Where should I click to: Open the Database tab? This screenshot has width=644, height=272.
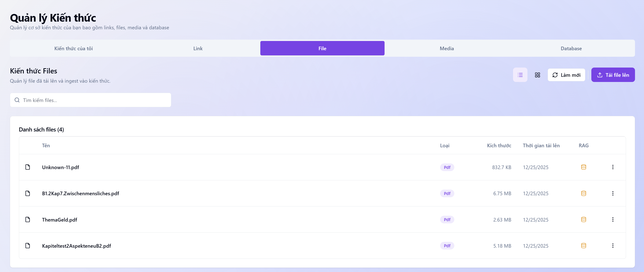(x=571, y=48)
